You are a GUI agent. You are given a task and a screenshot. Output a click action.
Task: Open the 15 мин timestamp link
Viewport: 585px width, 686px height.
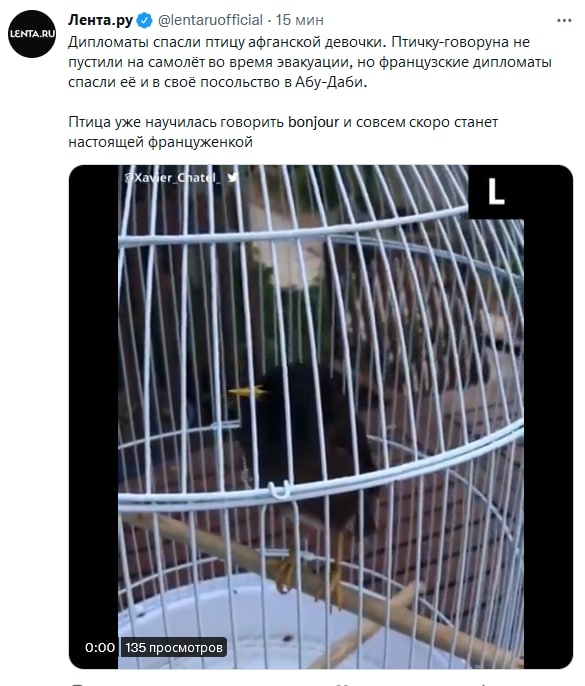coord(300,20)
